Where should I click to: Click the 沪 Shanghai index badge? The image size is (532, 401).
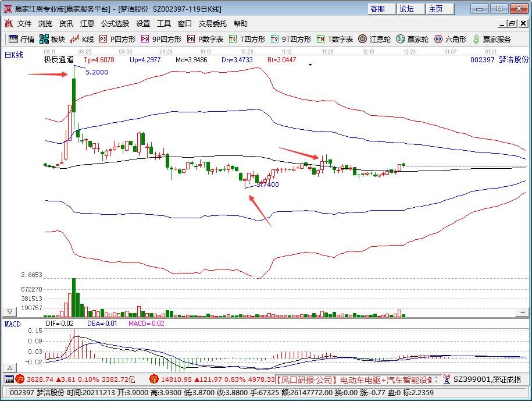click(x=20, y=379)
